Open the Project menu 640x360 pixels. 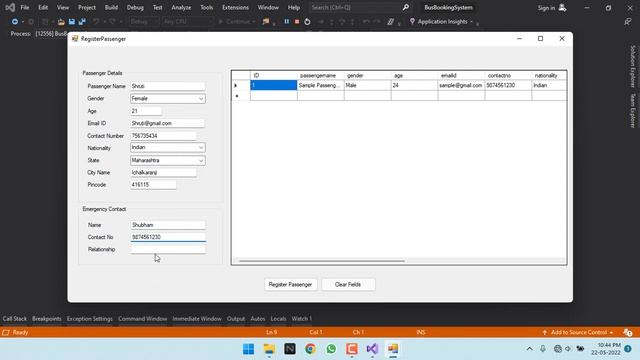click(x=87, y=7)
